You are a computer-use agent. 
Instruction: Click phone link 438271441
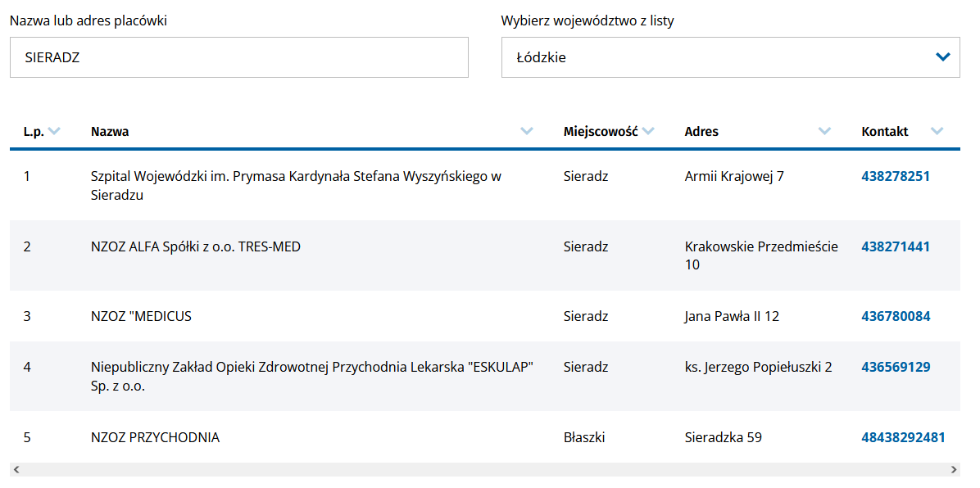tap(896, 246)
